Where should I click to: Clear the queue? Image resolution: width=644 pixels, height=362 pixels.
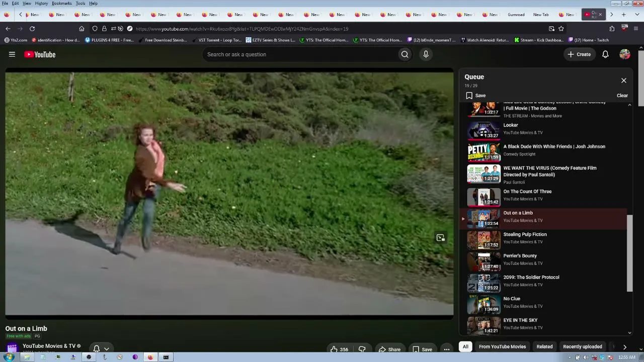tap(622, 96)
